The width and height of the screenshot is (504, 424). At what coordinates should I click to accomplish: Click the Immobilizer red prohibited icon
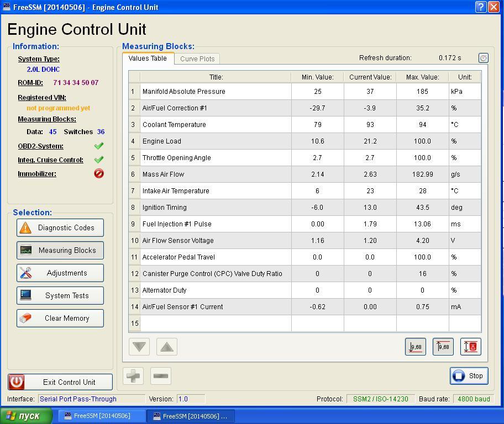pos(99,174)
